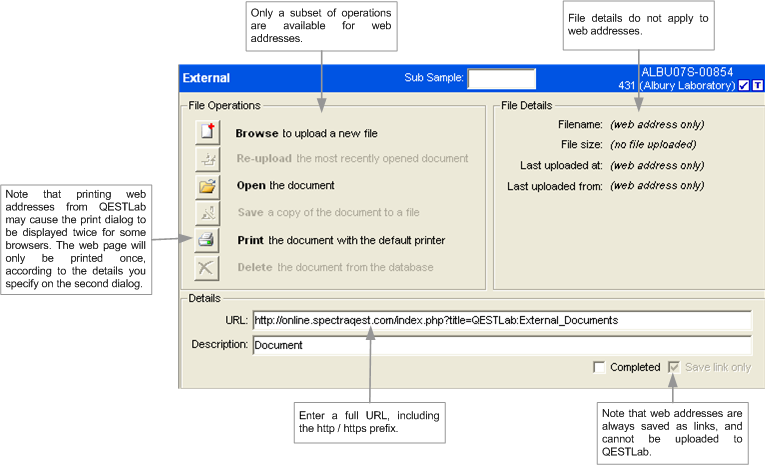Toggle the Save link only checkbox
The width and height of the screenshot is (766, 465).
(674, 367)
